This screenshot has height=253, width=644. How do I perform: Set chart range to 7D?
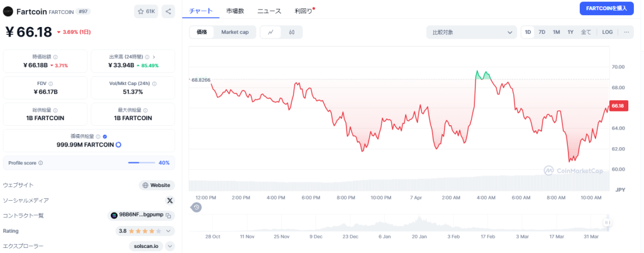click(541, 32)
